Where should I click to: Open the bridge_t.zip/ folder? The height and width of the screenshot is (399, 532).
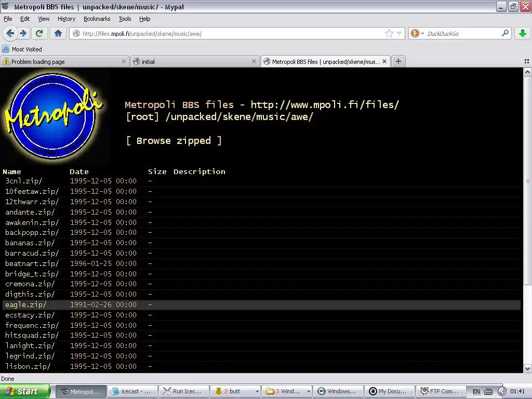coord(32,274)
